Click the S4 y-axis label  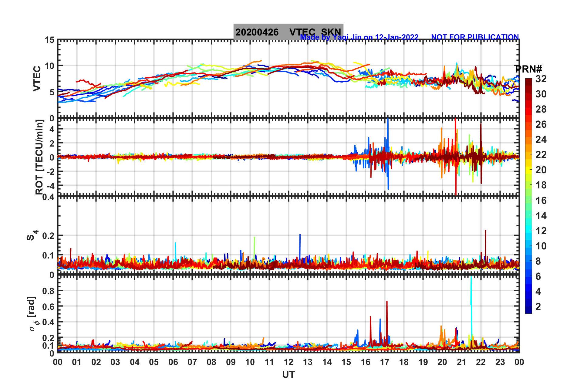32,235
